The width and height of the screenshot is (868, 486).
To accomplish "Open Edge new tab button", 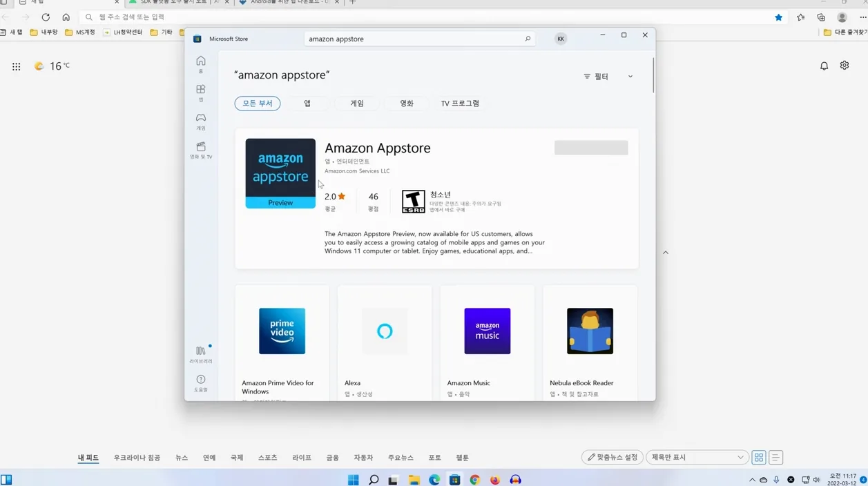I will click(353, 2).
